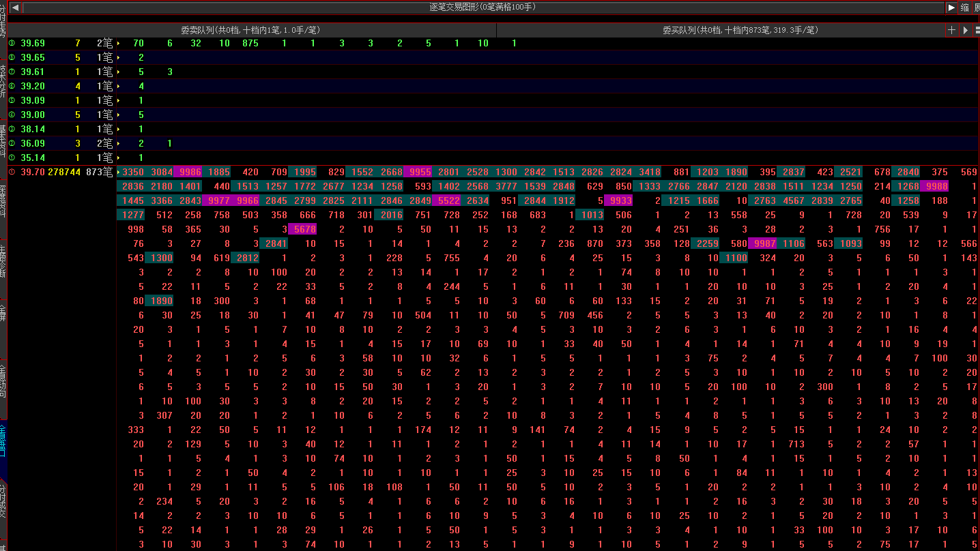Click the purple order cell 9977
This screenshot has height=551, width=980.
217,200
